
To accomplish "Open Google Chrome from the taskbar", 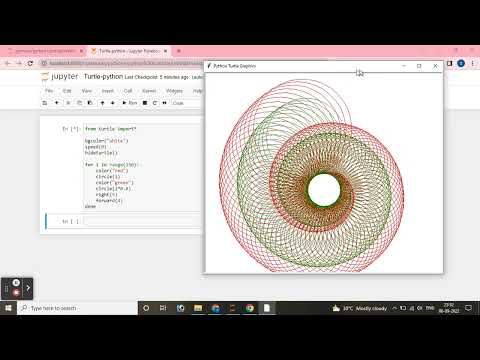I will pyautogui.click(x=250, y=308).
